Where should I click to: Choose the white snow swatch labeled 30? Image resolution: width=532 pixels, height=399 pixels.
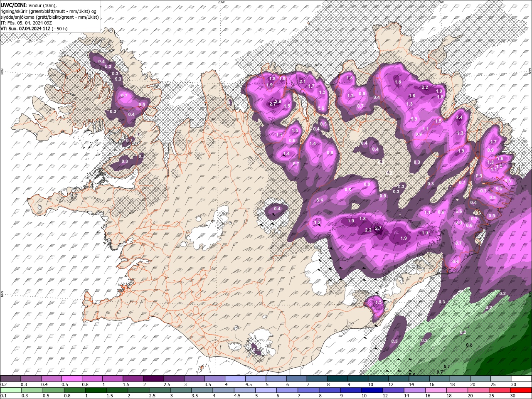[521, 378]
